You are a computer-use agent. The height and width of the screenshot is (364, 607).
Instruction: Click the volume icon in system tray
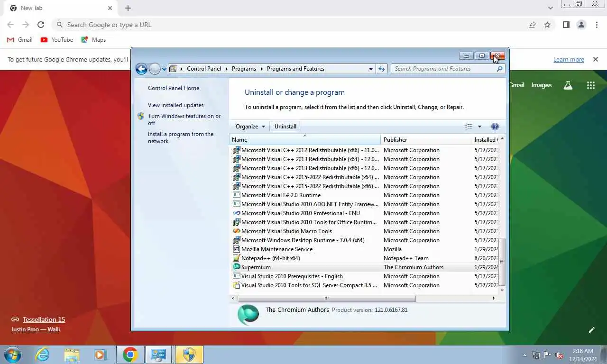point(560,355)
